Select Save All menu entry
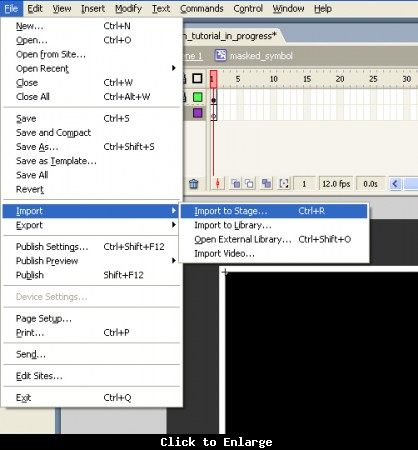418x450 pixels. pos(91,175)
